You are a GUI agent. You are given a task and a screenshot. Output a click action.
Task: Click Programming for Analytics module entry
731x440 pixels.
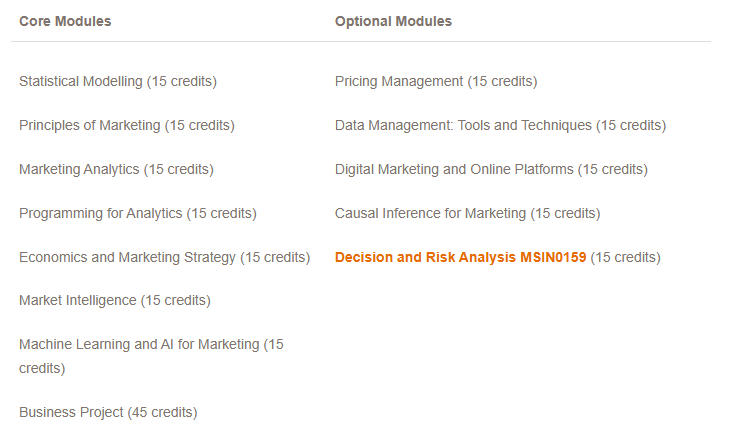(138, 213)
